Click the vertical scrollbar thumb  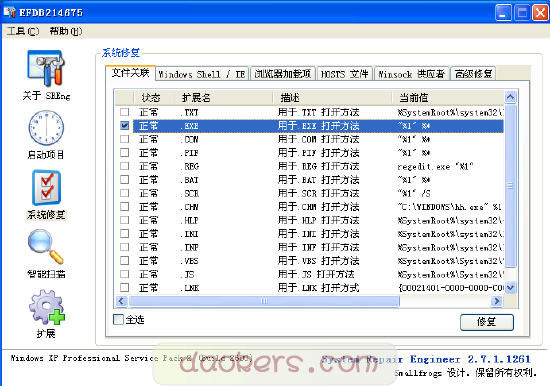[x=510, y=186]
